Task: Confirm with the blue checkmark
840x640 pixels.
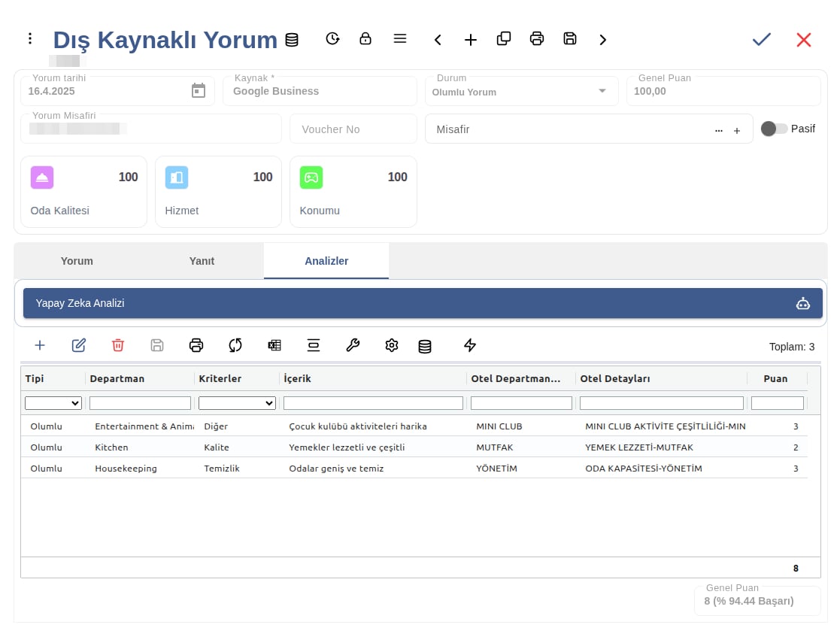Action: tap(761, 39)
